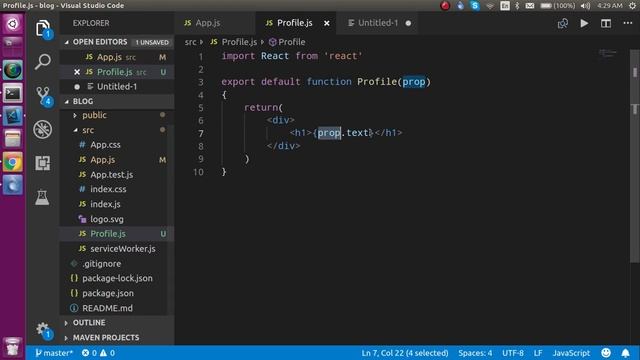The height and width of the screenshot is (360, 640).
Task: Change indentation via Spaces: 4
Action: 475,353
